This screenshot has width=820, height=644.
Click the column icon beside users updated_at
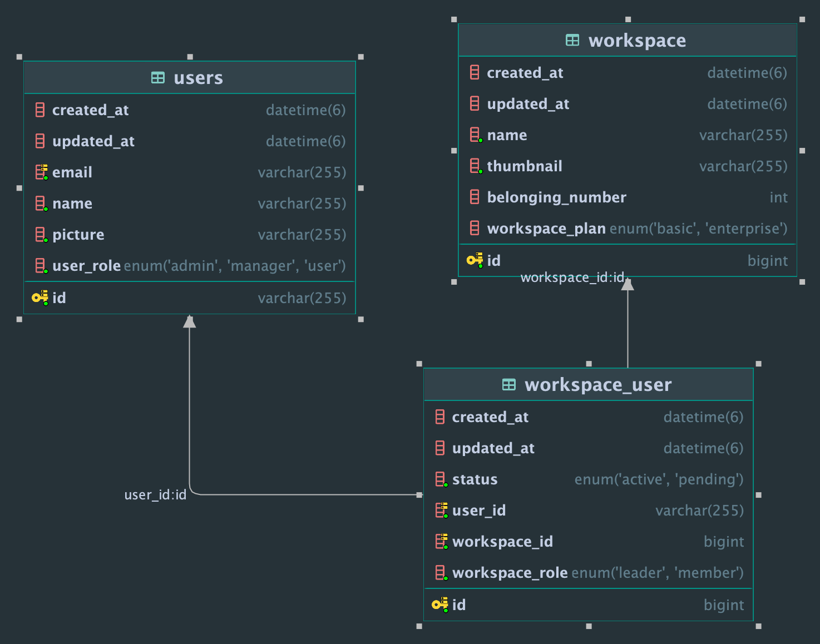(x=40, y=141)
